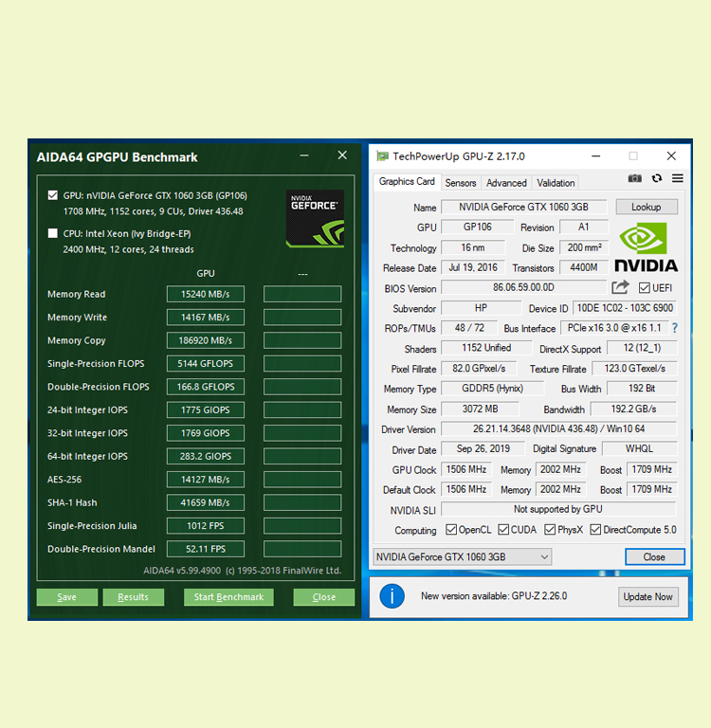Click the blue info icon in update bar

coord(392,596)
